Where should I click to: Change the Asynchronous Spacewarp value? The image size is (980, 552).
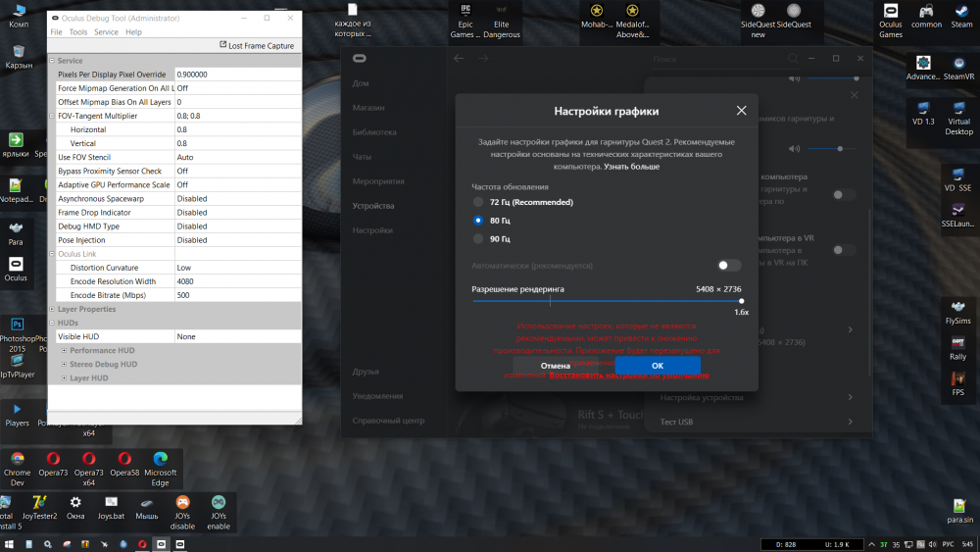point(237,199)
